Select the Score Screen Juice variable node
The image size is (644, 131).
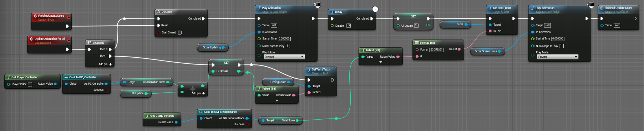click(x=488, y=51)
